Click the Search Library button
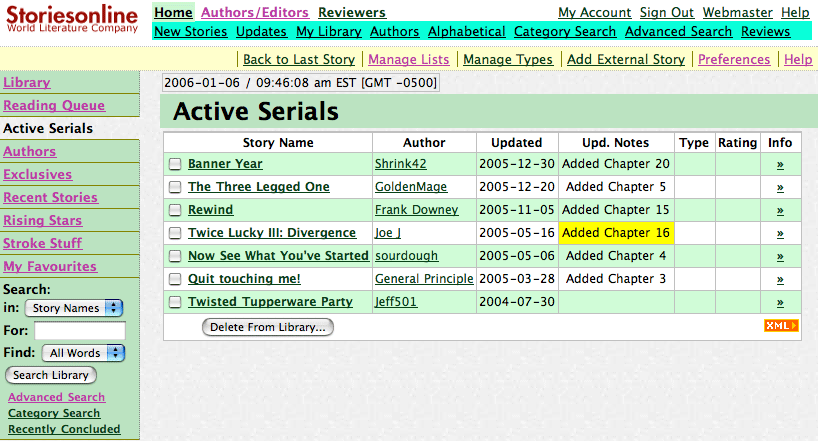This screenshot has width=818, height=441. tap(51, 375)
